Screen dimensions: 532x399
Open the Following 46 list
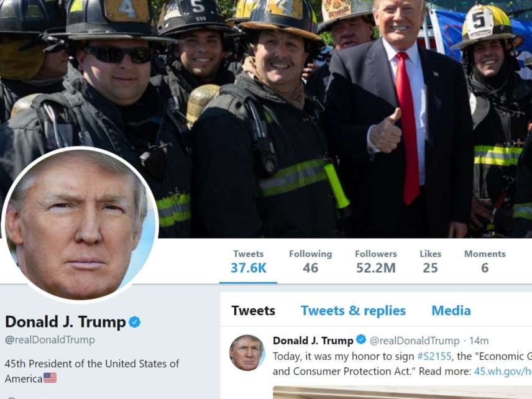coord(311,262)
